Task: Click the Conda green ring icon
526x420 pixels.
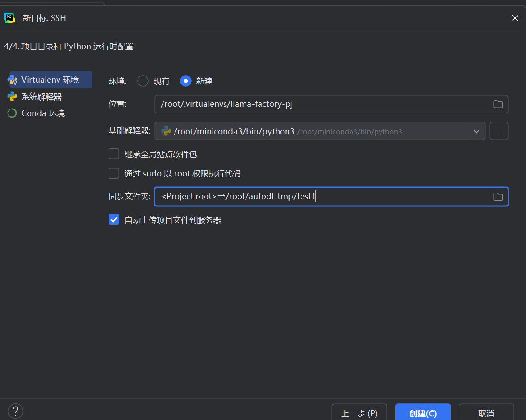Action: (x=12, y=113)
